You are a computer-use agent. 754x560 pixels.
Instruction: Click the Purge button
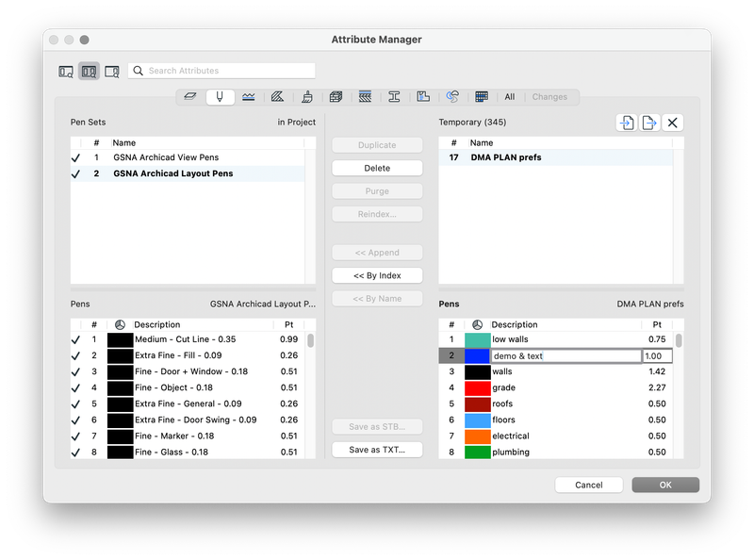(377, 191)
